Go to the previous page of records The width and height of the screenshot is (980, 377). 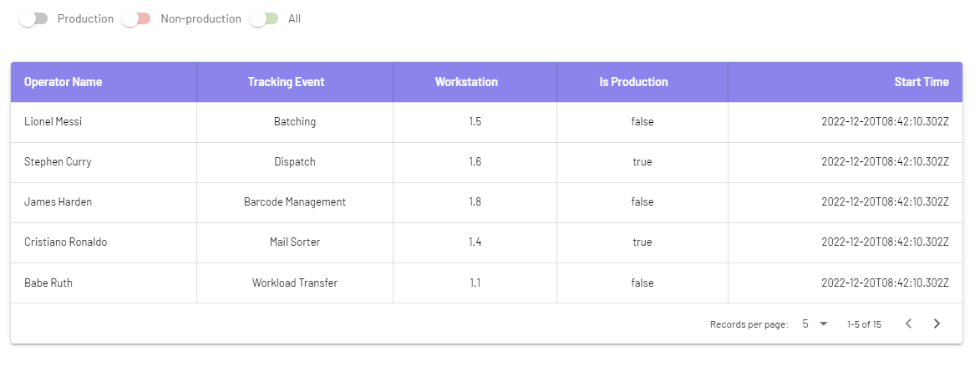point(909,324)
